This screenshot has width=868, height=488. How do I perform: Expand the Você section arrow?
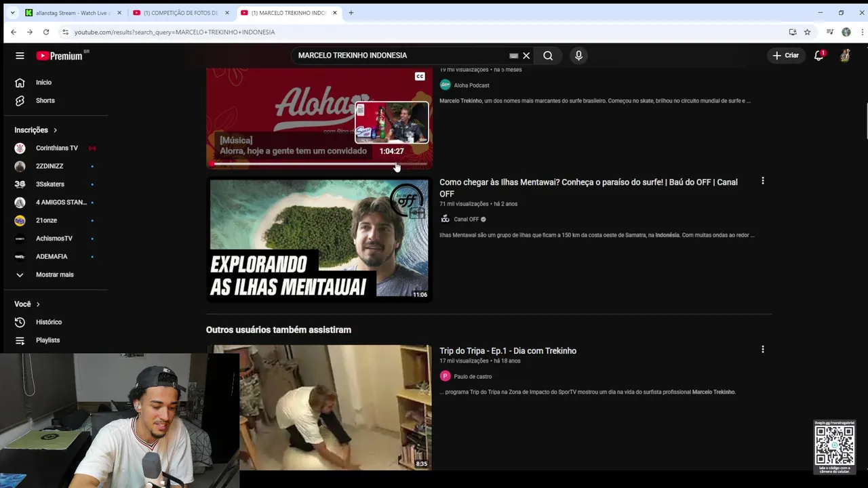[38, 304]
